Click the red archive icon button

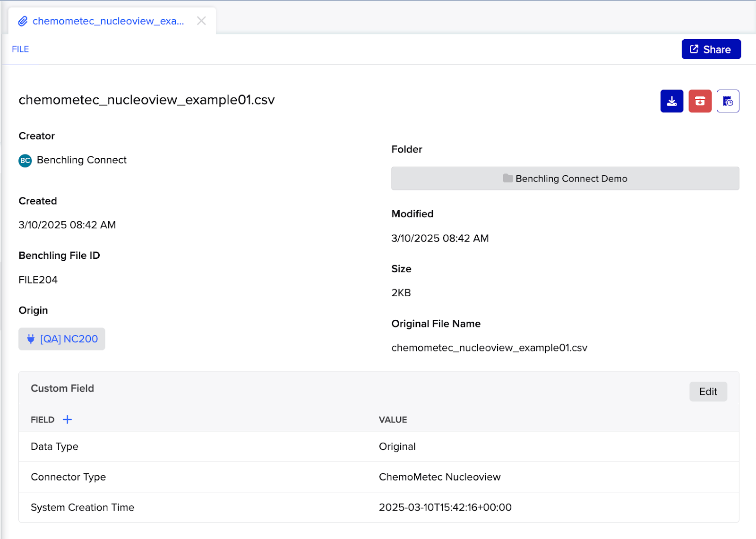point(700,101)
